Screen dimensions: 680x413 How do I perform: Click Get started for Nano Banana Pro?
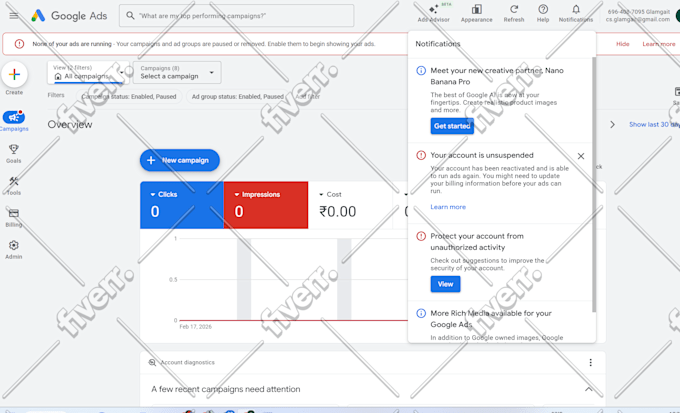[x=452, y=126]
